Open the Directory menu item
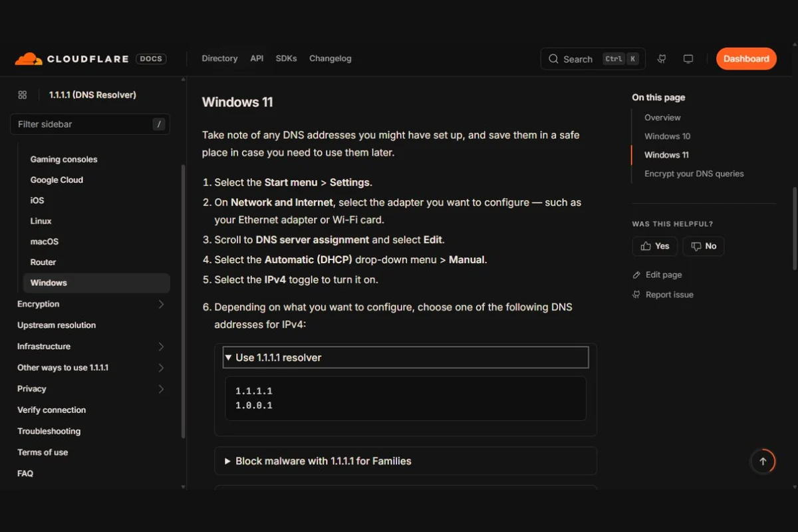 click(x=219, y=59)
